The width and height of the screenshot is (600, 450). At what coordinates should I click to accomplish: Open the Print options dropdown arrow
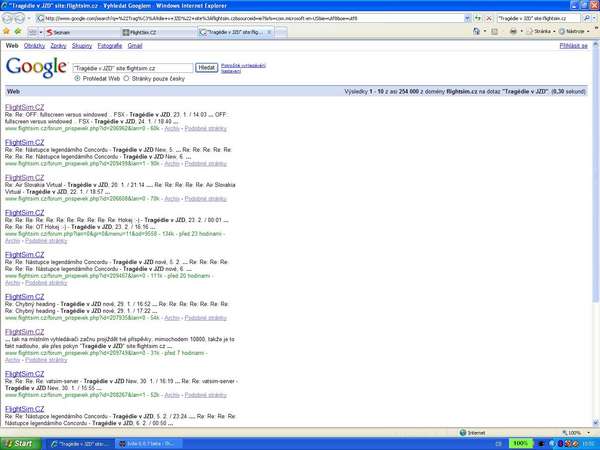521,31
